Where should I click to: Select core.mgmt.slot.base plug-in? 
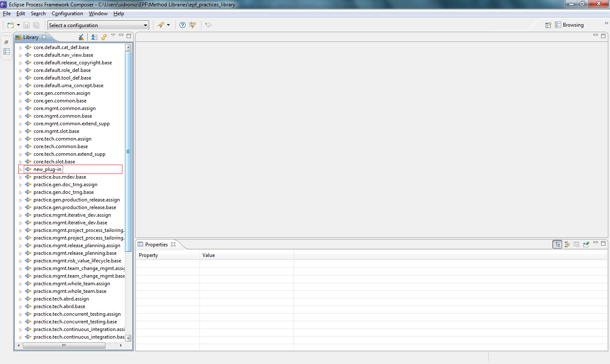click(x=56, y=131)
